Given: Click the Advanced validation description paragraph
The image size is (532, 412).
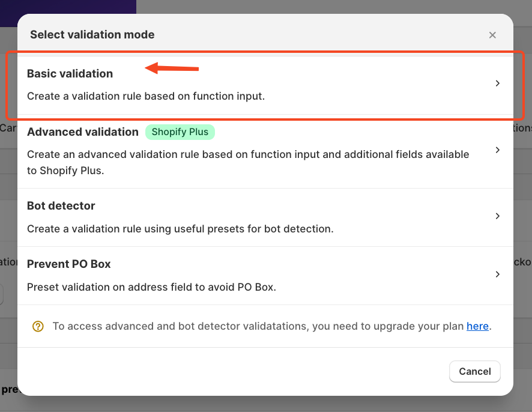Looking at the screenshot, I should pos(247,162).
